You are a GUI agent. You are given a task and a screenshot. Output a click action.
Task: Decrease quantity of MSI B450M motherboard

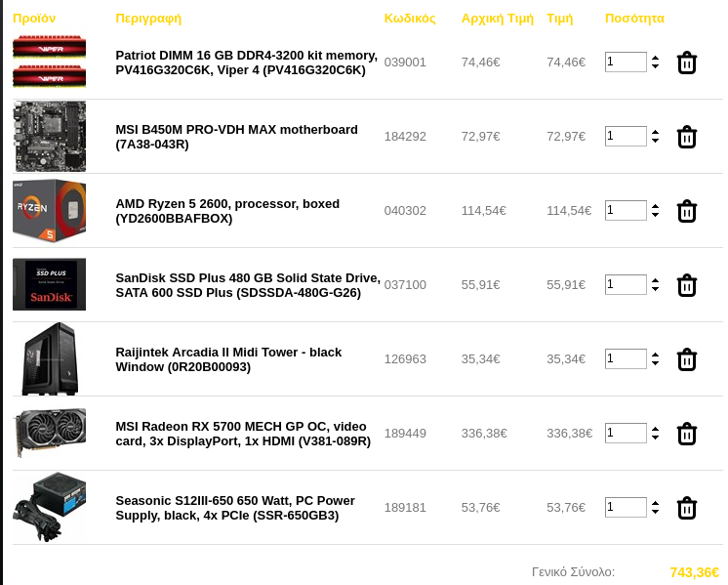pyautogui.click(x=655, y=141)
